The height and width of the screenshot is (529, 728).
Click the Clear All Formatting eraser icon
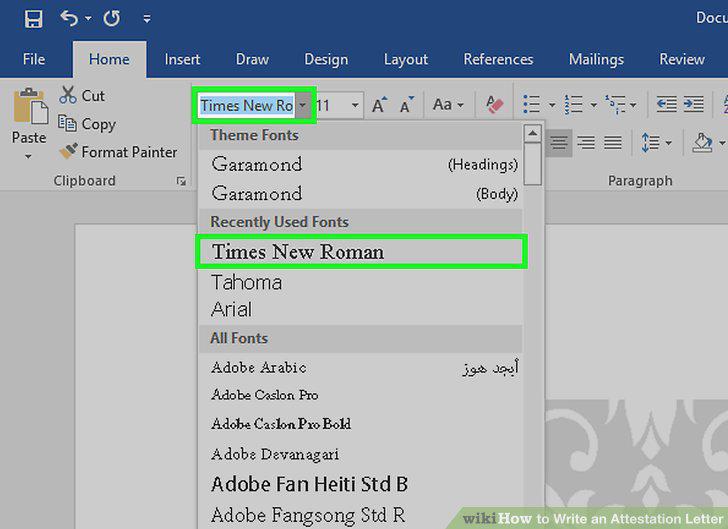(x=494, y=104)
